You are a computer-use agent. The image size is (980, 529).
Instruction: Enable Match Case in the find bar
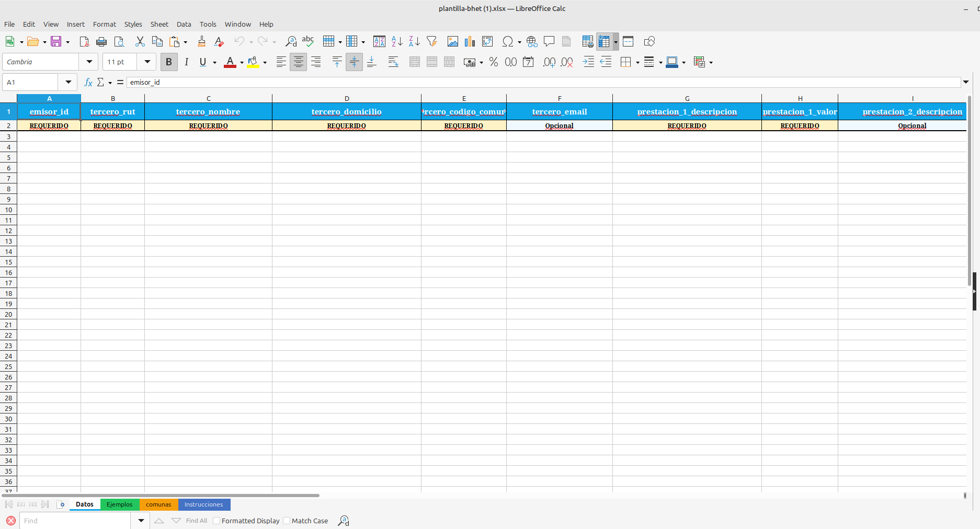pos(287,521)
